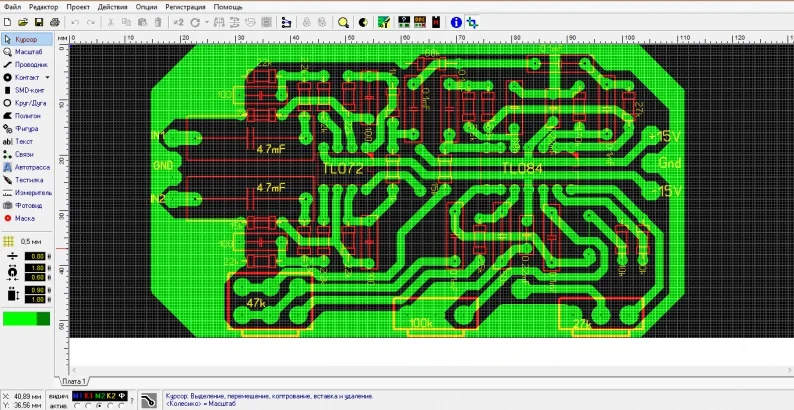Screen dimensions: 794x410
Task: Click the track bend mode icon in status bar
Action: click(x=148, y=400)
